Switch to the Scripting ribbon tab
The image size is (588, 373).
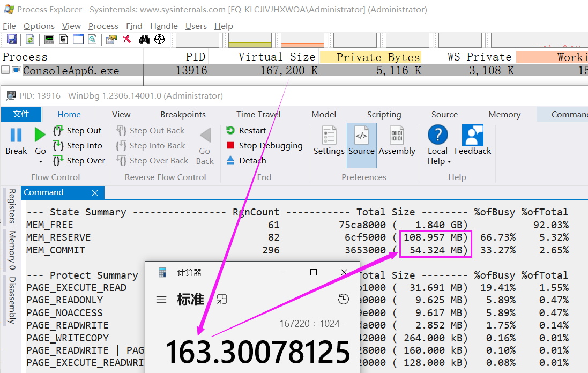click(x=384, y=114)
